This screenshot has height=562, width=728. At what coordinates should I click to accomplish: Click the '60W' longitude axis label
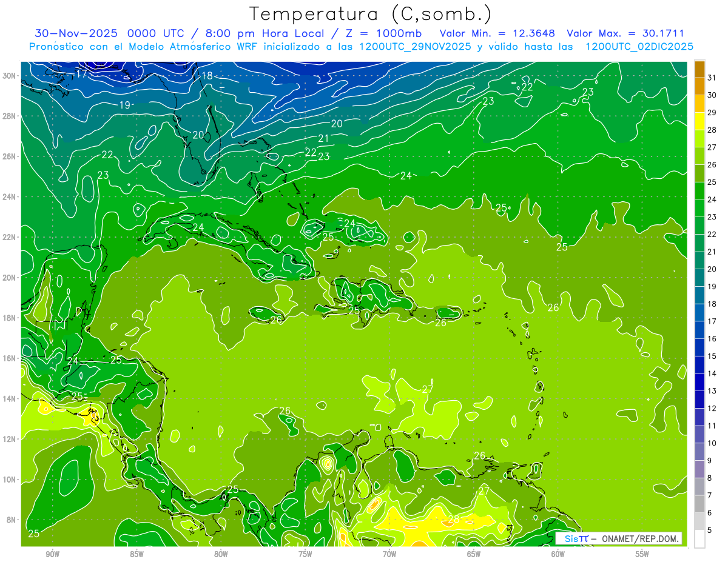coord(558,554)
